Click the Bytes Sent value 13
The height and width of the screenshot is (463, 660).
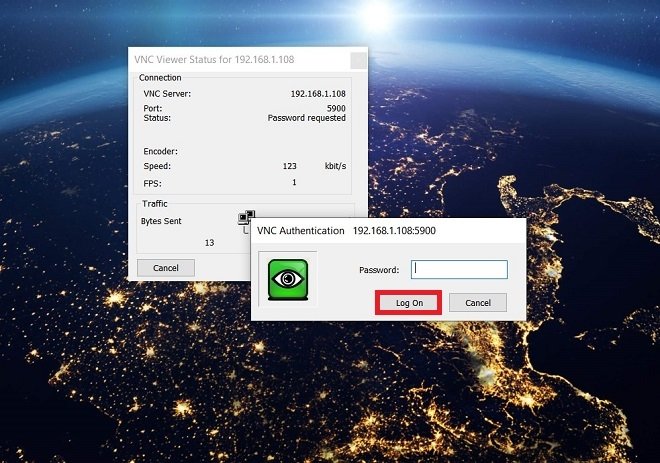tap(209, 243)
